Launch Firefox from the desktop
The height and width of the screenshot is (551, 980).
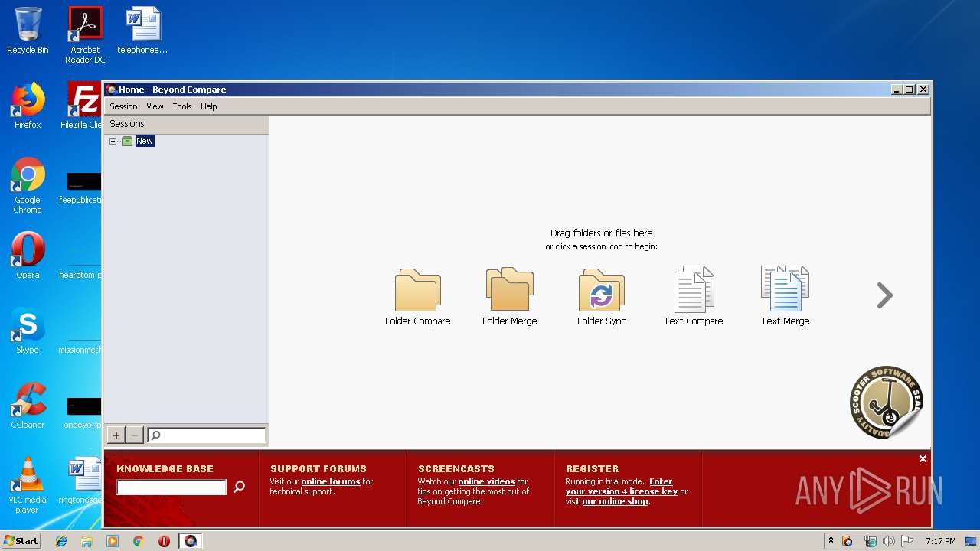tap(28, 106)
